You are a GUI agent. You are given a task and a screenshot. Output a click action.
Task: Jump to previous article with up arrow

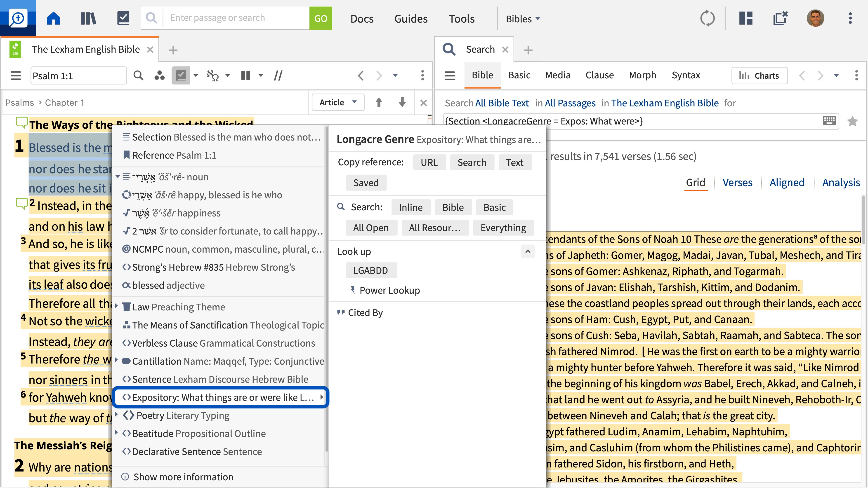(379, 102)
